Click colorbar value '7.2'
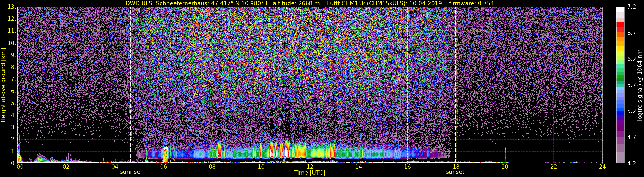Screen dimensions: 644x177 click(632, 7)
